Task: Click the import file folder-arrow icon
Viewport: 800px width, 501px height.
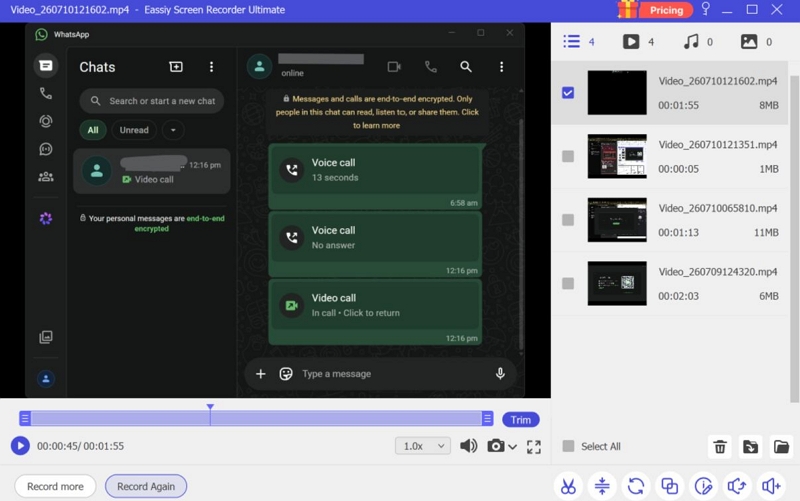Action: click(750, 447)
